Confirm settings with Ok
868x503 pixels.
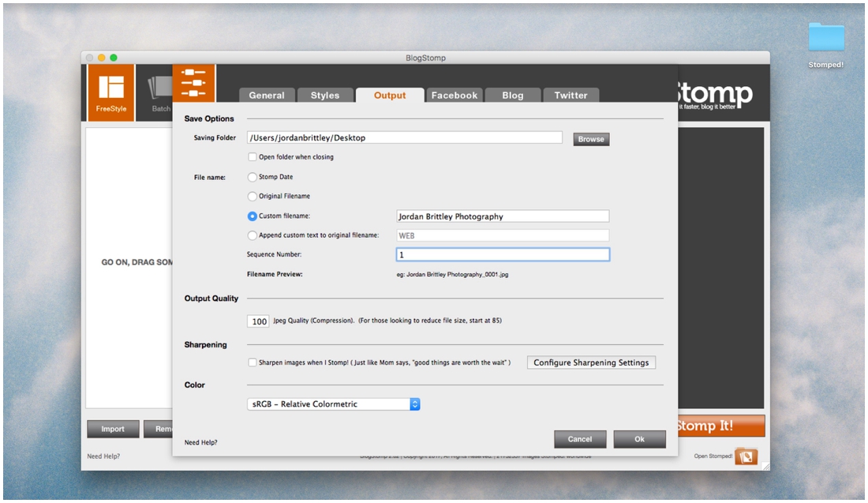[639, 439]
